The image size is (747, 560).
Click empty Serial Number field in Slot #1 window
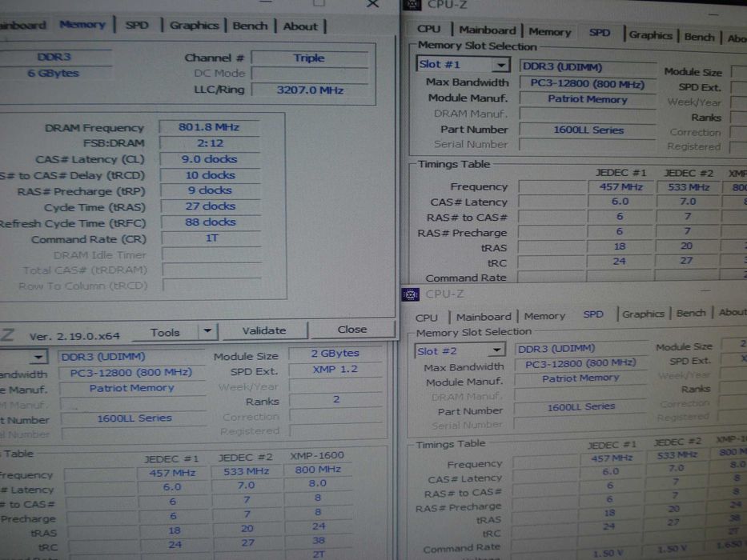click(587, 145)
